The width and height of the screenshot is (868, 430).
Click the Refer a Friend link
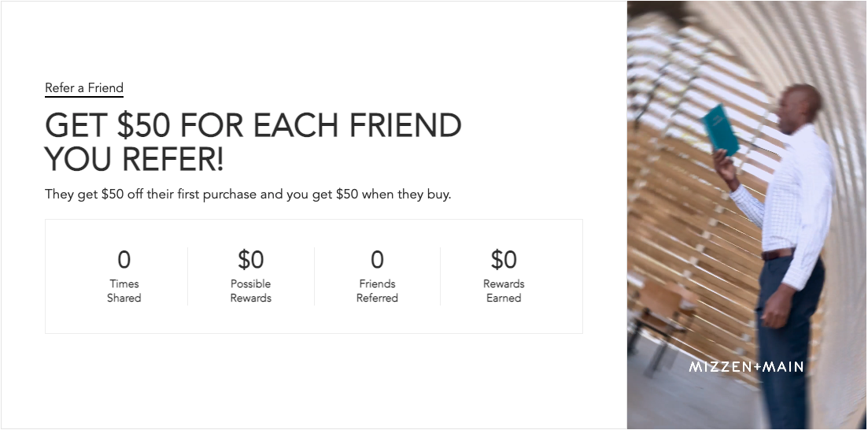pyautogui.click(x=84, y=88)
